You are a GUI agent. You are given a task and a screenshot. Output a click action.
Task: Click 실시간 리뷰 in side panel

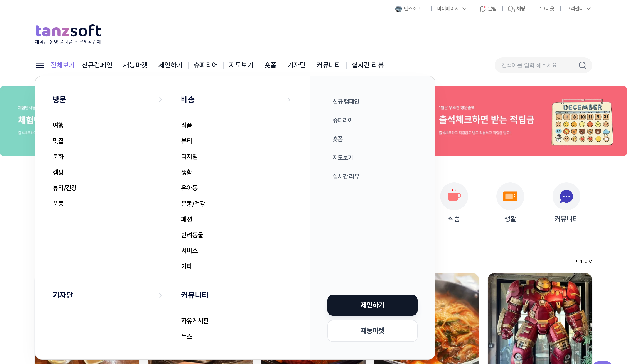click(346, 176)
